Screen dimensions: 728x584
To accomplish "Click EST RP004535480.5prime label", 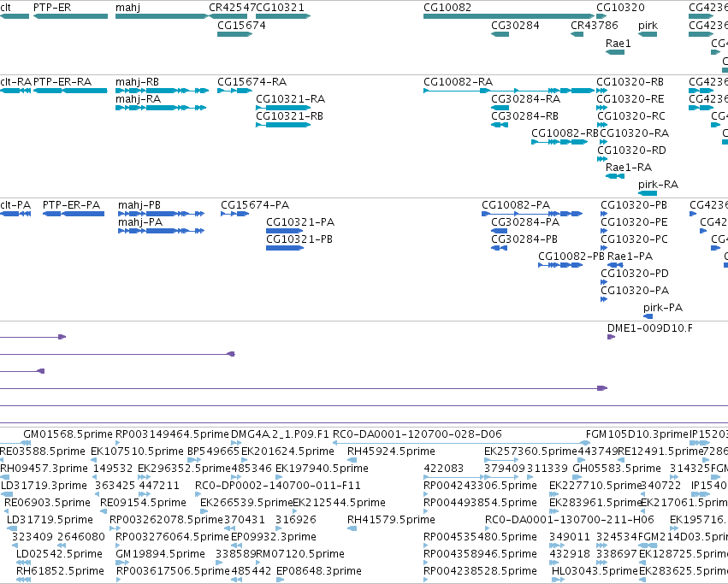I will tap(480, 537).
